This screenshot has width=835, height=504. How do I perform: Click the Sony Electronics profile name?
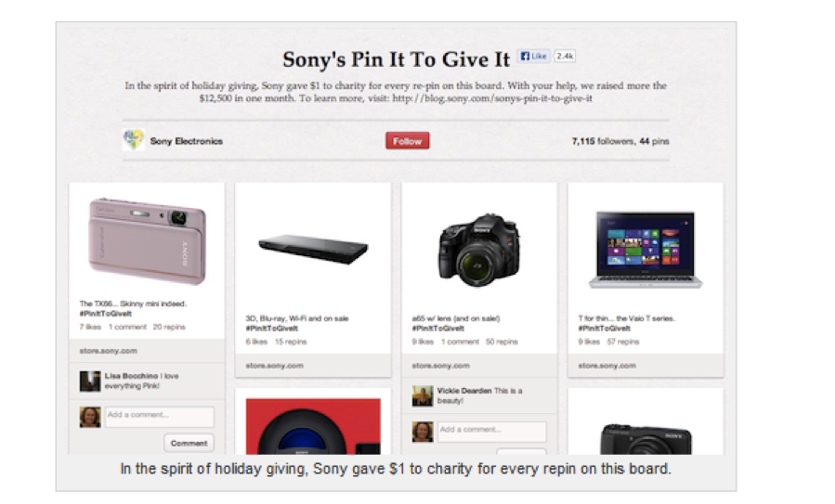187,141
